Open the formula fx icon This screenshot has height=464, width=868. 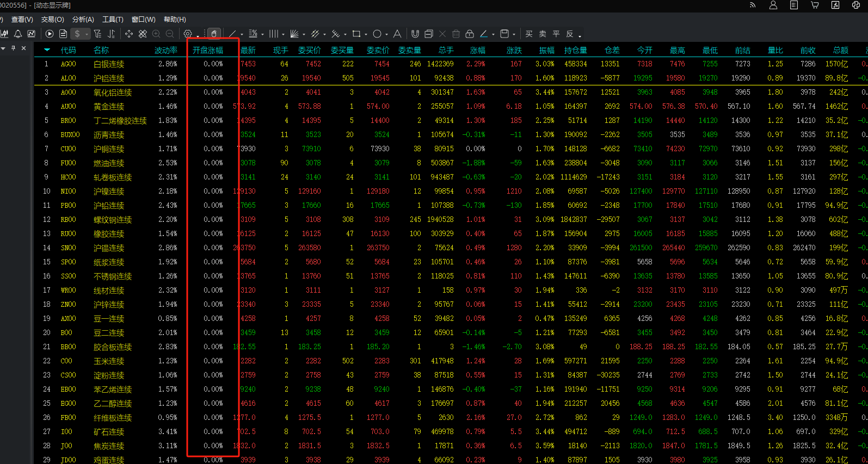coord(835,5)
